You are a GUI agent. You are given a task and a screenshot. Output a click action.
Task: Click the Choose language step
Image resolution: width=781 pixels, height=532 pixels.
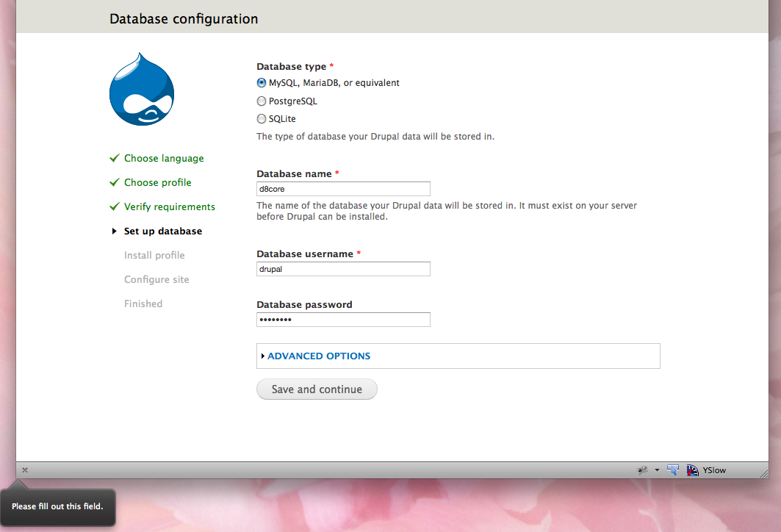pyautogui.click(x=164, y=159)
